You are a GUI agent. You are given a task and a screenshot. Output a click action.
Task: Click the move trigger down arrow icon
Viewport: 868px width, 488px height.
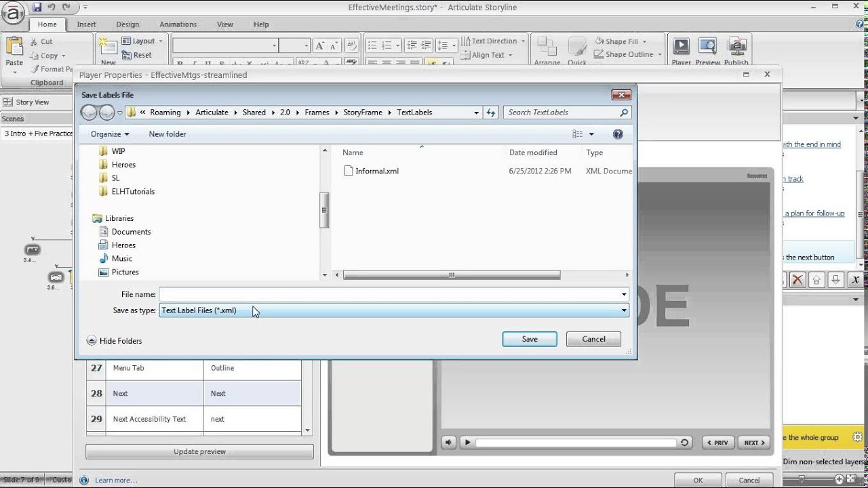[x=836, y=280]
